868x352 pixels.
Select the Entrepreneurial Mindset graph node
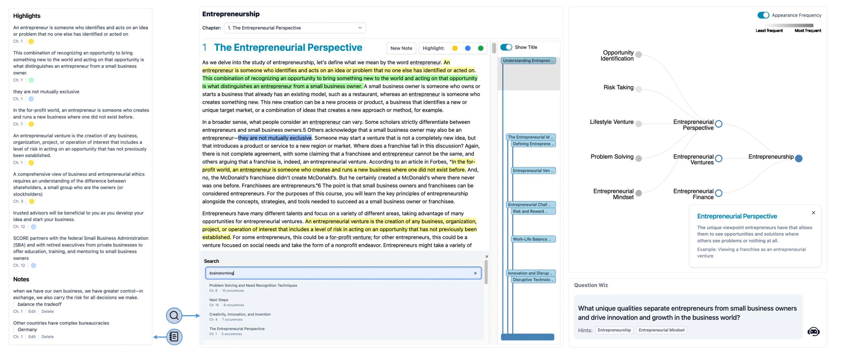pyautogui.click(x=638, y=193)
